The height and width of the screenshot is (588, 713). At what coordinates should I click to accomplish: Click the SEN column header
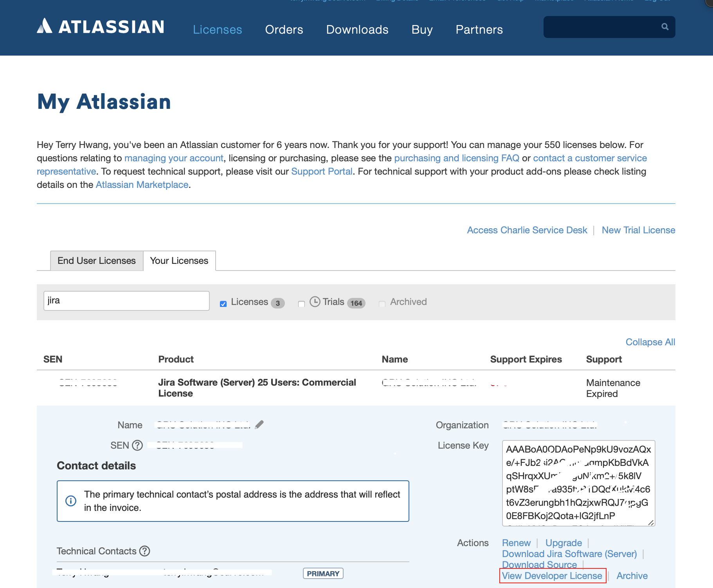coord(53,359)
